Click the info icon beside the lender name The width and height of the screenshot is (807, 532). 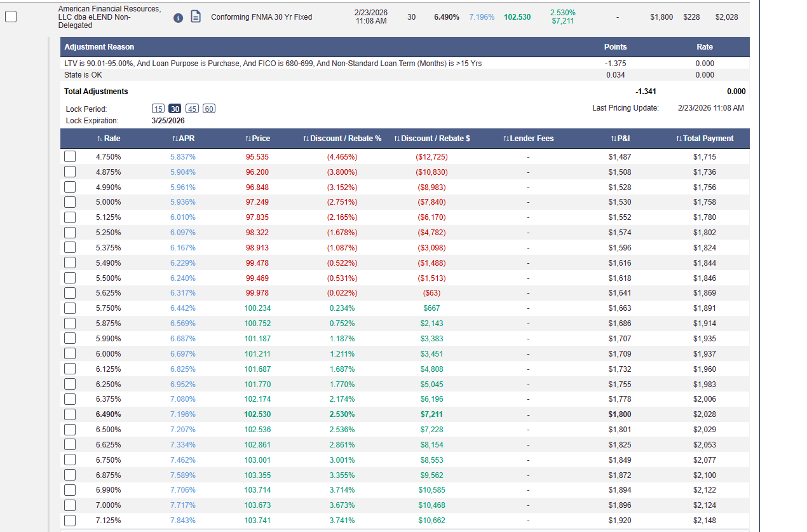click(x=179, y=17)
